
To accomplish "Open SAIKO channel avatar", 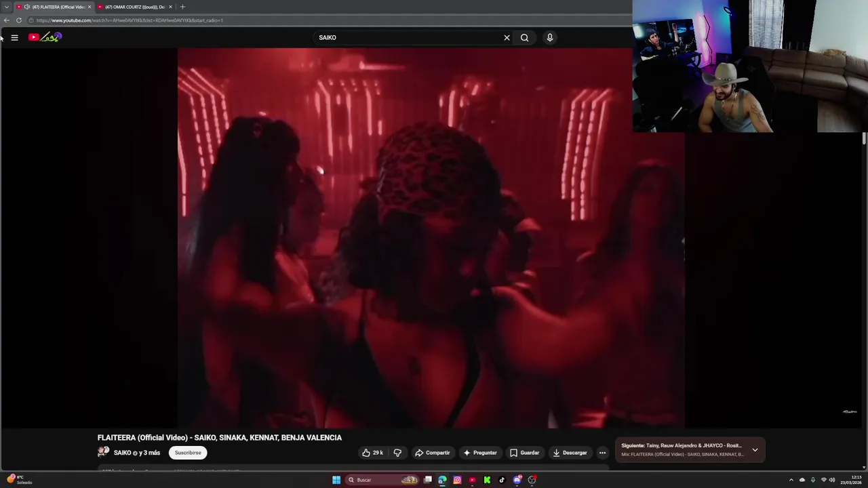I will (x=103, y=452).
